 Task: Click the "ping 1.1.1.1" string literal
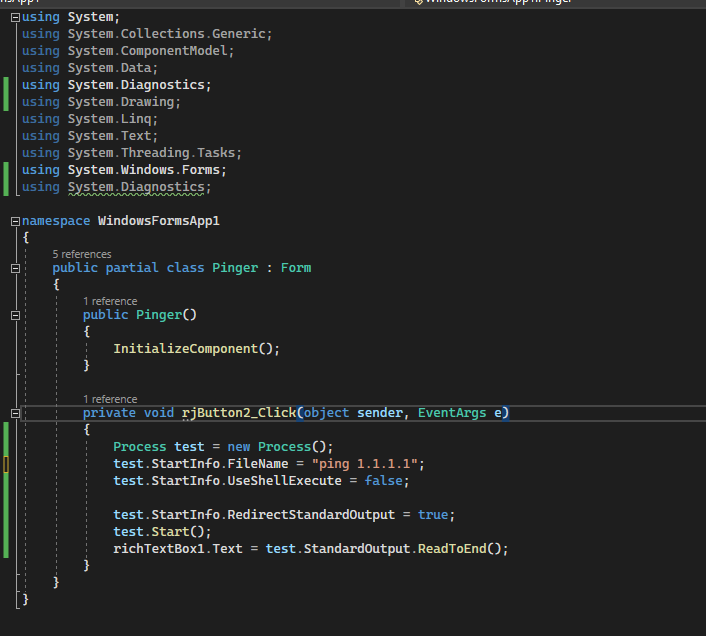[365, 464]
